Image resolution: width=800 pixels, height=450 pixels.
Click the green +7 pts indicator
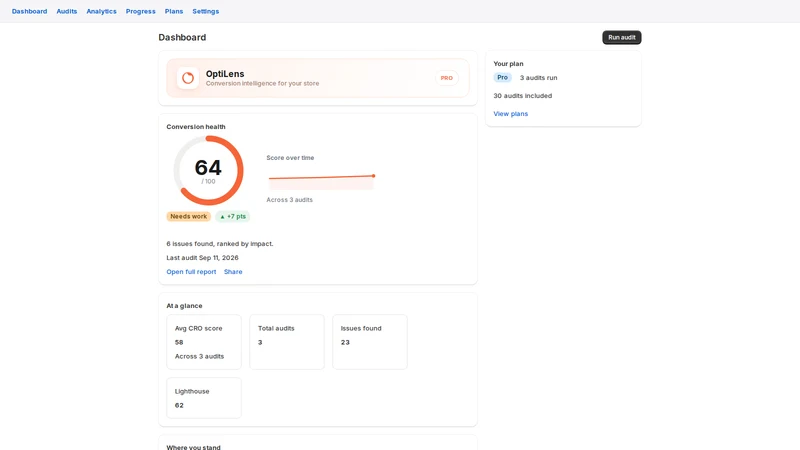tap(233, 216)
